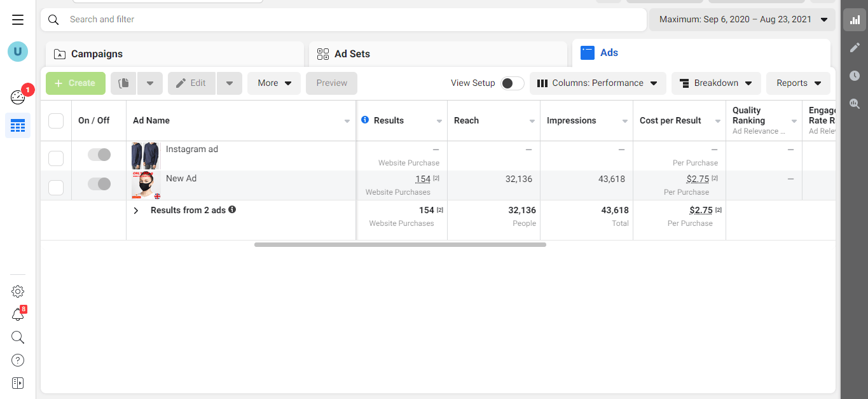Expand the Results from 2 ads row
The image size is (868, 399).
(135, 211)
